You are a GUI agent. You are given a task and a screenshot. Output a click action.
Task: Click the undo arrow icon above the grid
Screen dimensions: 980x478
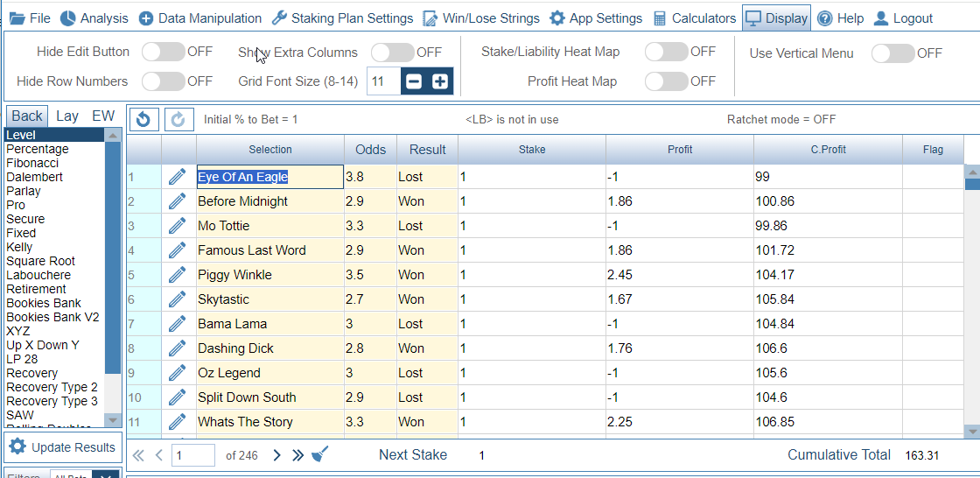tap(143, 119)
